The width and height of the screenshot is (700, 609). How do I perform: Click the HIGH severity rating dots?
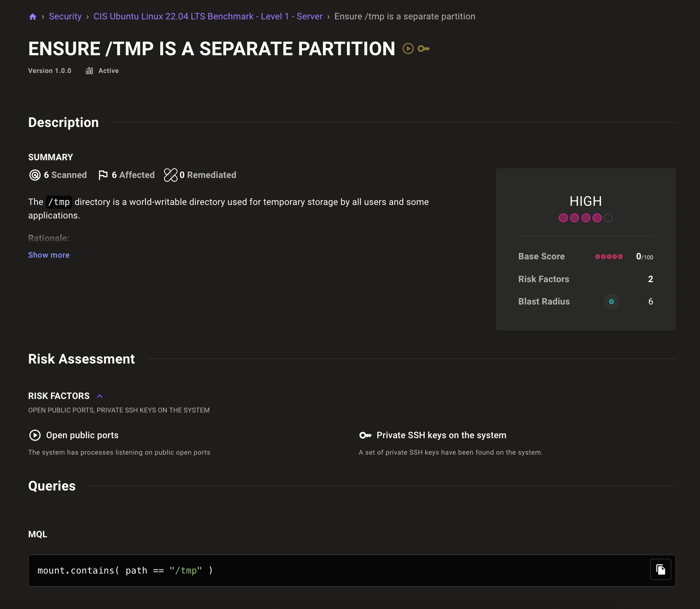[x=585, y=218]
